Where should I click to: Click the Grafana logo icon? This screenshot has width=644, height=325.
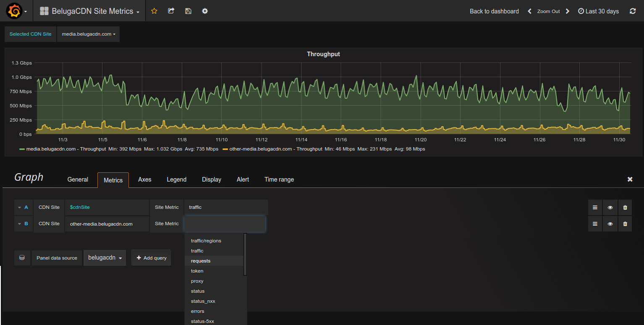[14, 11]
